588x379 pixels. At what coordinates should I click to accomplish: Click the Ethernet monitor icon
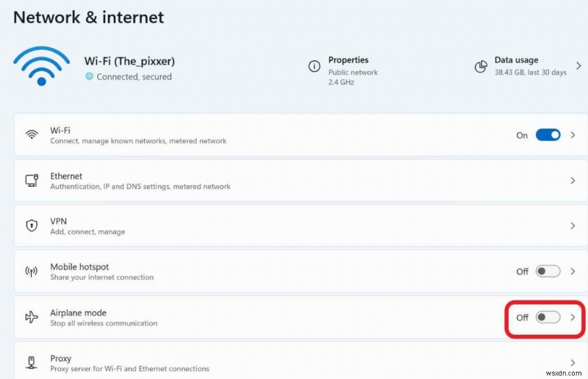(32, 181)
